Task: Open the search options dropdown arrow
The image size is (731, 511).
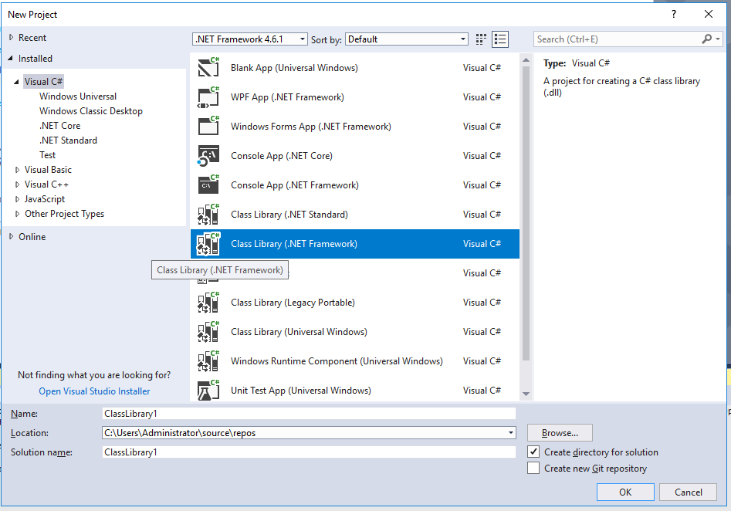Action: 718,39
